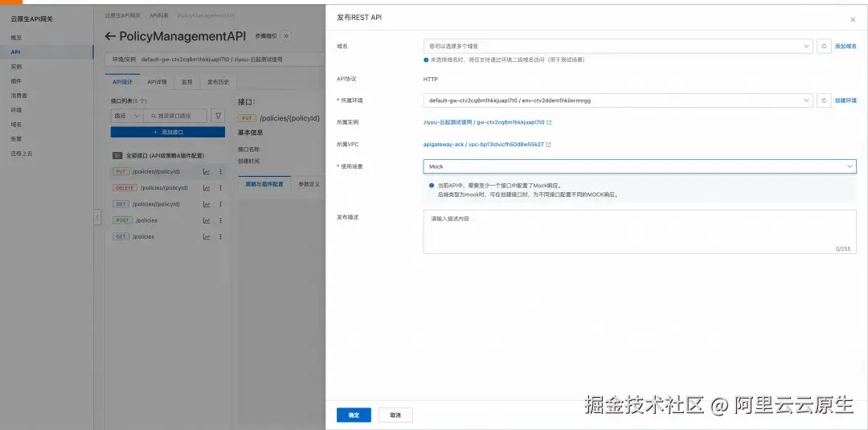Viewport: 868px width, 430px height.
Task: Click the 环境/实例 selector field
Action: [x=215, y=59]
